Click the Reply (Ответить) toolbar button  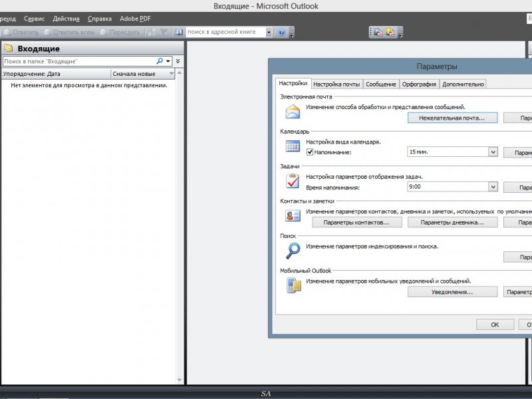(21, 32)
